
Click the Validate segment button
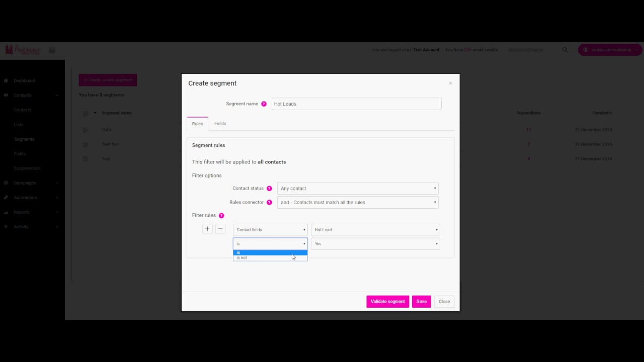point(388,302)
